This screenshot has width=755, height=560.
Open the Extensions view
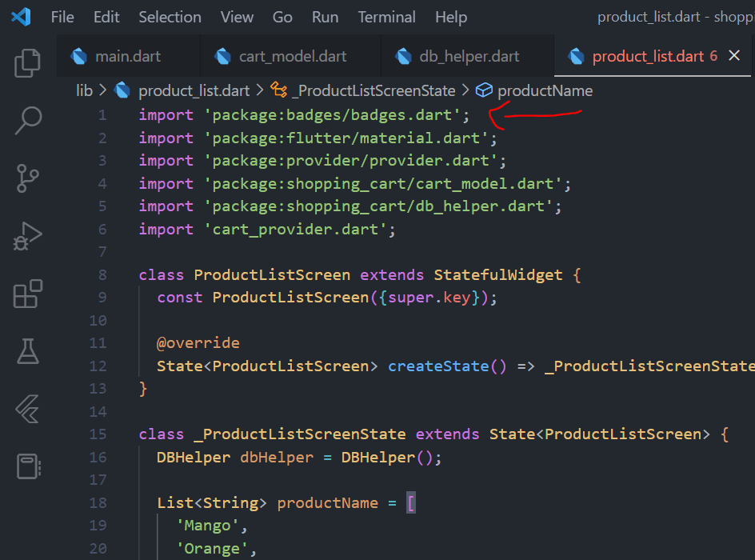coord(27,294)
